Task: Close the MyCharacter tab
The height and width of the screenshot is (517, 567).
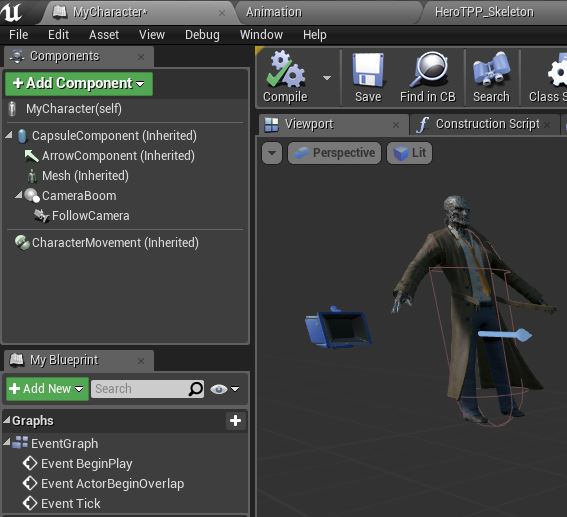Action: (222, 13)
